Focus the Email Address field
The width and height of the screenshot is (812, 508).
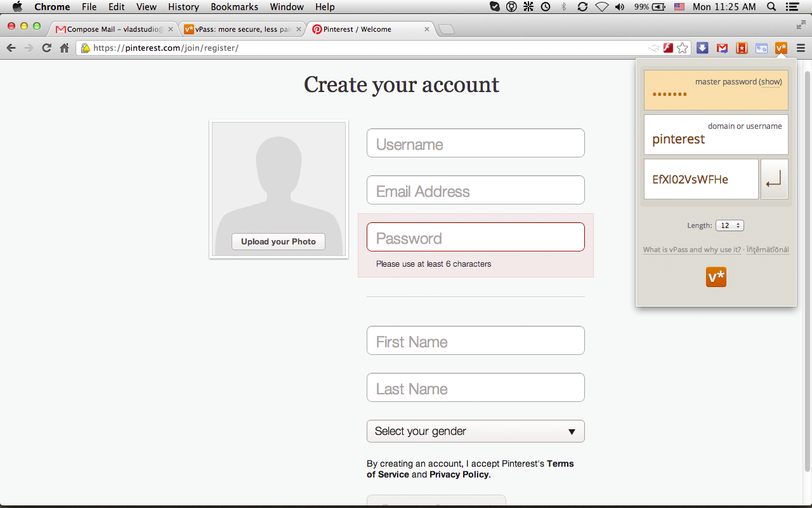tap(476, 190)
